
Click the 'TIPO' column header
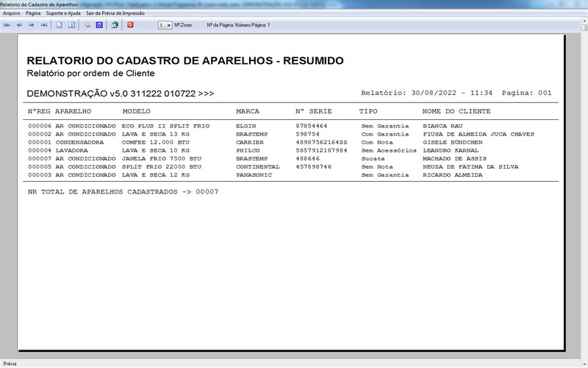(368, 112)
